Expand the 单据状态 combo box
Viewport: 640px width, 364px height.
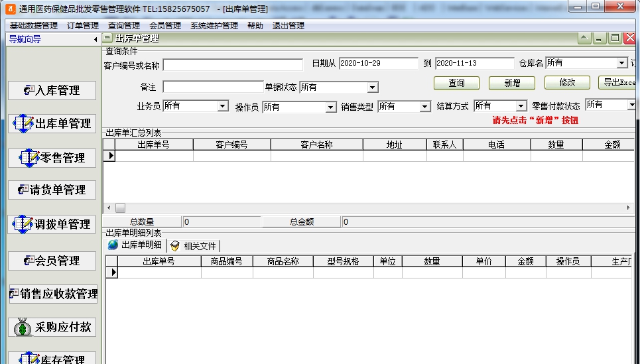click(x=372, y=88)
